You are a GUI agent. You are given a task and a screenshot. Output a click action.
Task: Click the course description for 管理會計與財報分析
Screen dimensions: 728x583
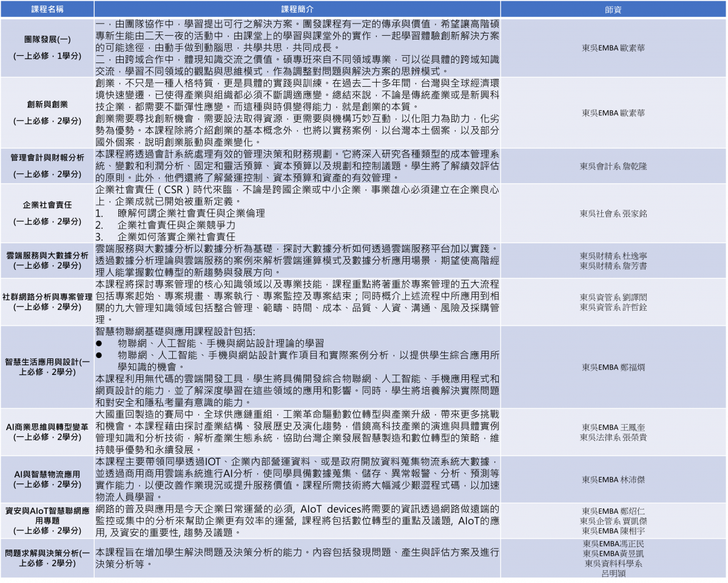(x=297, y=166)
